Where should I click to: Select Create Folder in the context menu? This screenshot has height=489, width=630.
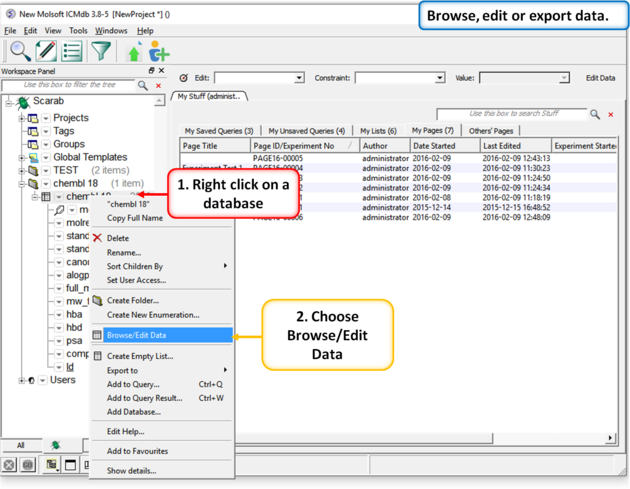[133, 300]
